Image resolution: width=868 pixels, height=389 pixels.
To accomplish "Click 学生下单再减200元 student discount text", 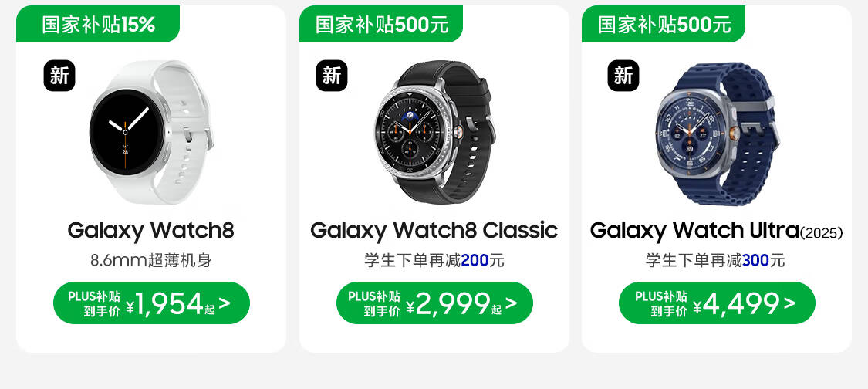I will click(x=434, y=260).
